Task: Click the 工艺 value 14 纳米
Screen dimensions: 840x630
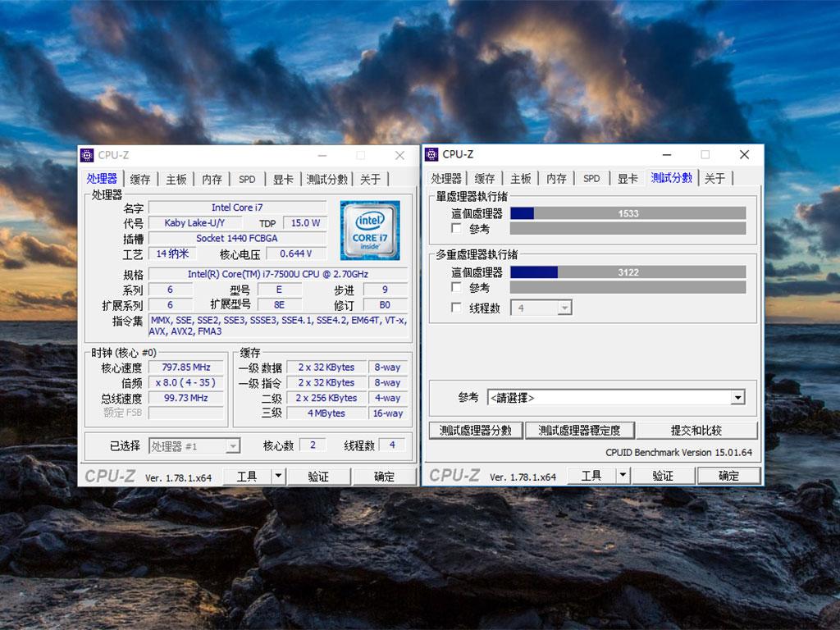Action: (x=172, y=253)
